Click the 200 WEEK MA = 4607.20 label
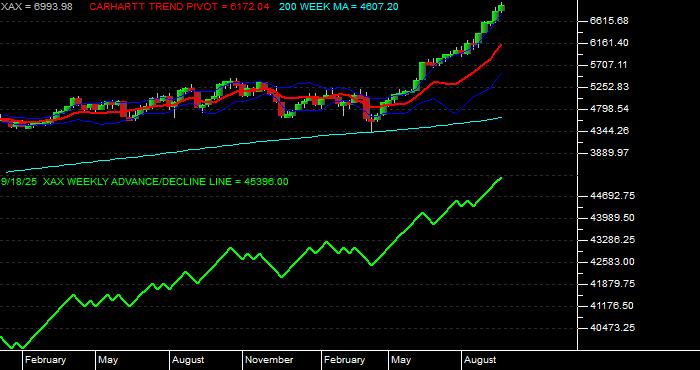700x370 pixels. coord(339,7)
